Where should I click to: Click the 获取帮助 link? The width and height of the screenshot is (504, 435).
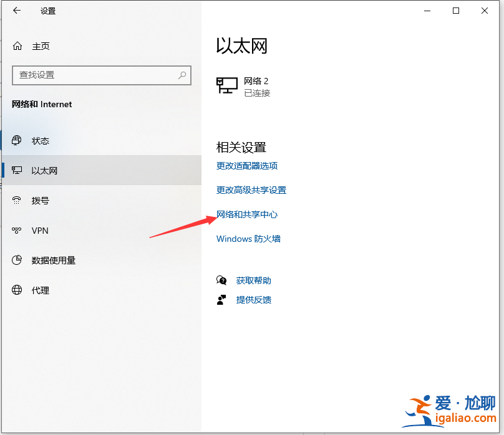click(253, 280)
